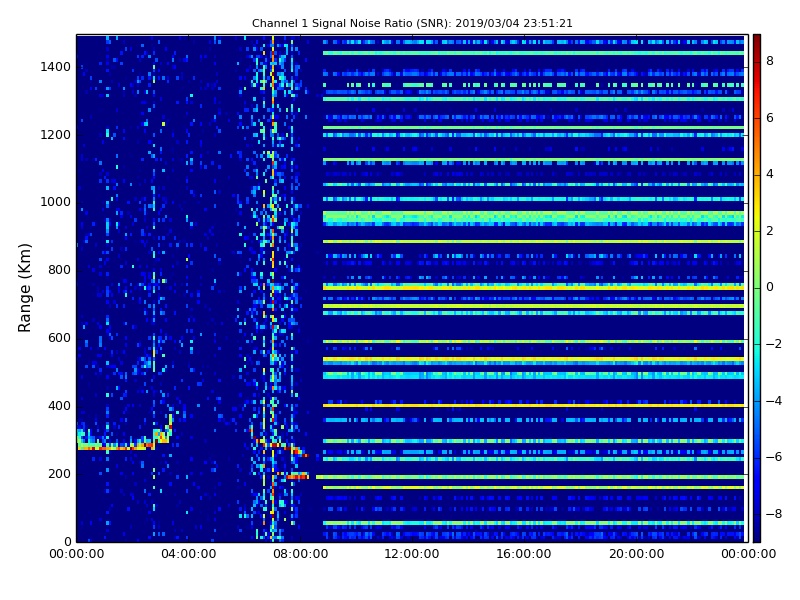Viewport: 800px width, 600px height.
Task: Click the plot title showing Channel 1 SNR
Action: tap(412, 23)
